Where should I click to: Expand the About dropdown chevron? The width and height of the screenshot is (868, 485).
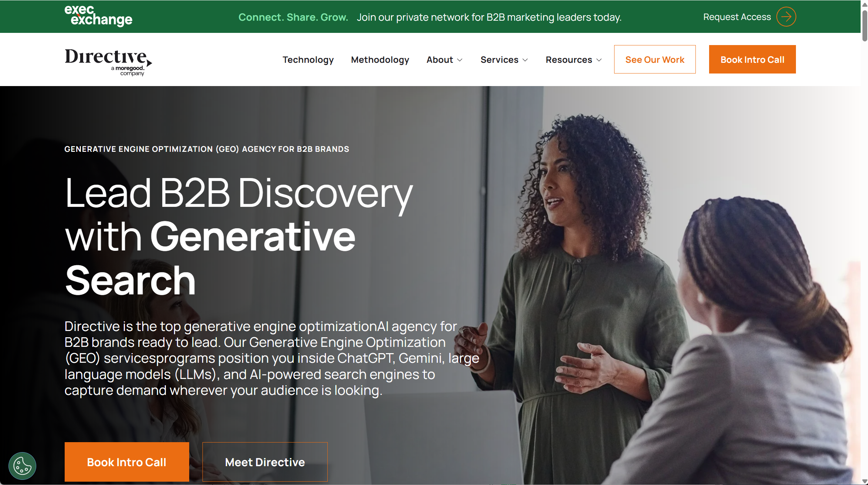460,60
